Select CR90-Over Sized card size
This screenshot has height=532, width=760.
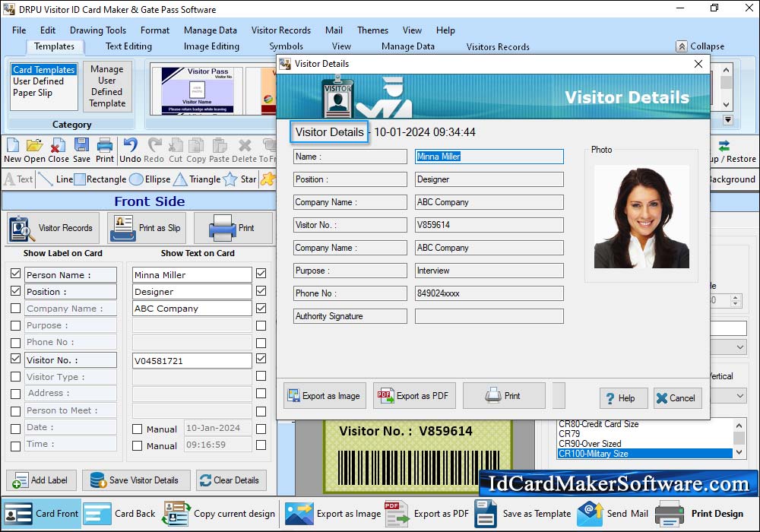coord(590,444)
